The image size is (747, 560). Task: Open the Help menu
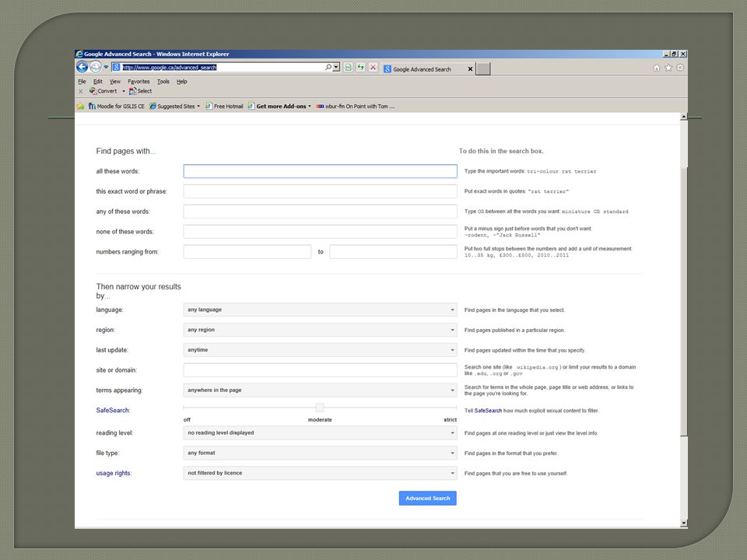pyautogui.click(x=182, y=82)
